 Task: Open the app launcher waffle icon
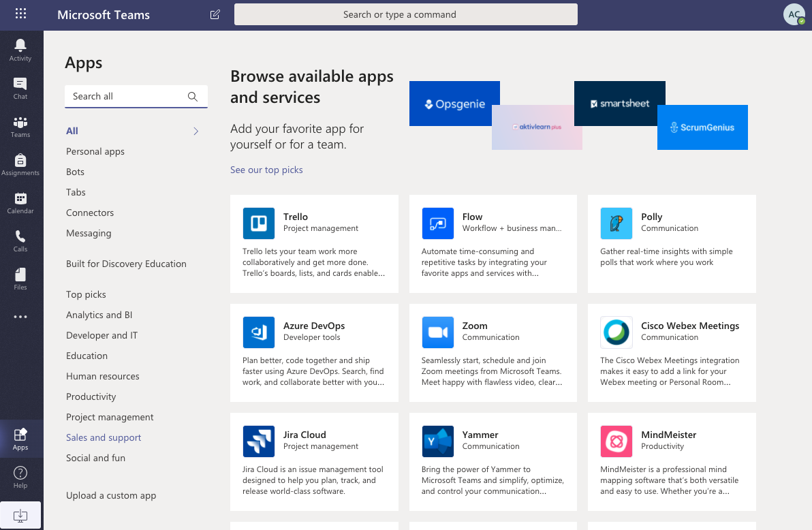(x=20, y=14)
